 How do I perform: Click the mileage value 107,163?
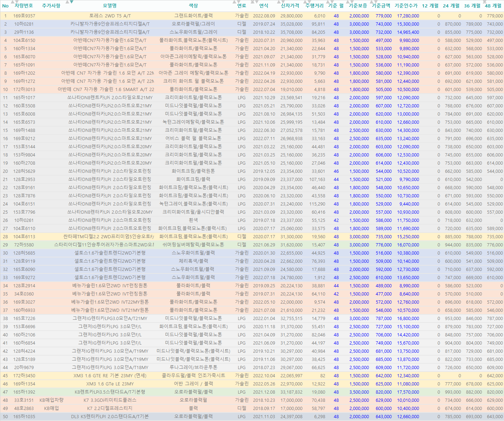click(317, 180)
